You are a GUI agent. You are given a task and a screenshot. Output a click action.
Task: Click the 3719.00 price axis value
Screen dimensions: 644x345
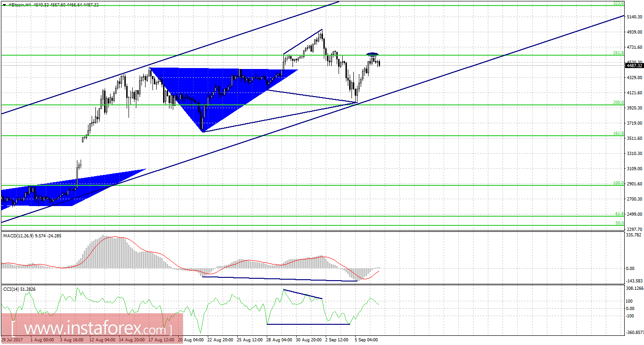pyautogui.click(x=634, y=123)
